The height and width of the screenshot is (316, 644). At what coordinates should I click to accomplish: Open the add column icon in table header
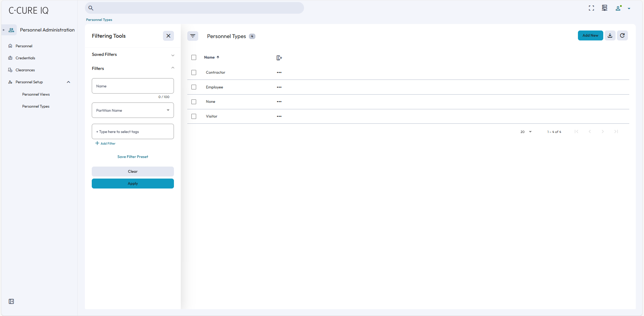[279, 58]
